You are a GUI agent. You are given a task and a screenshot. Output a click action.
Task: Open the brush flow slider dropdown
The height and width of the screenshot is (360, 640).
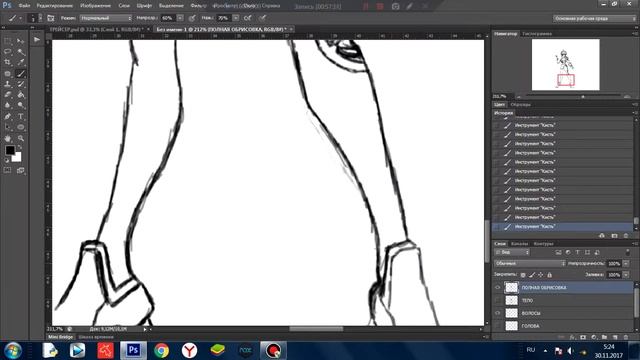point(236,18)
